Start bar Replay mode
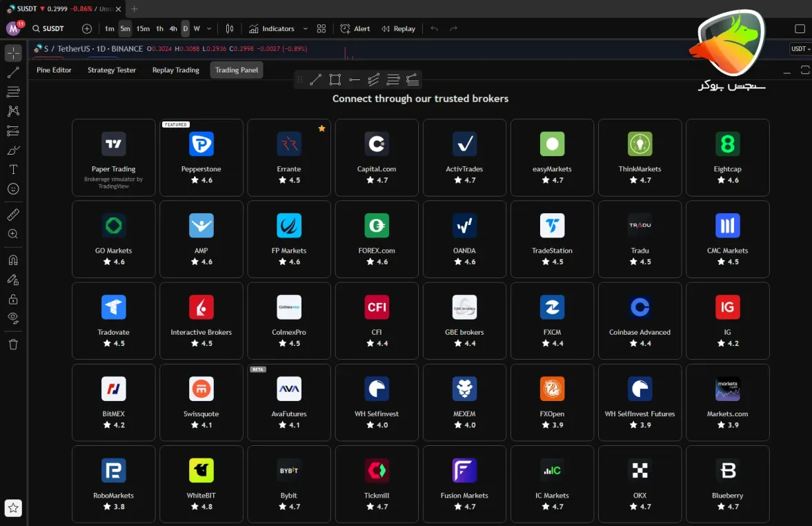This screenshot has width=812, height=526. (x=398, y=28)
